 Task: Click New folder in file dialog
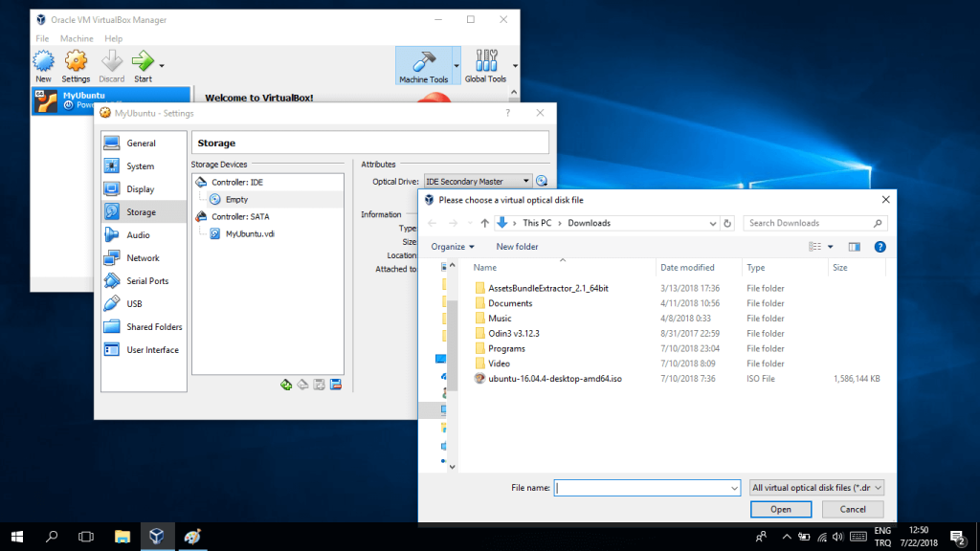[x=517, y=247]
